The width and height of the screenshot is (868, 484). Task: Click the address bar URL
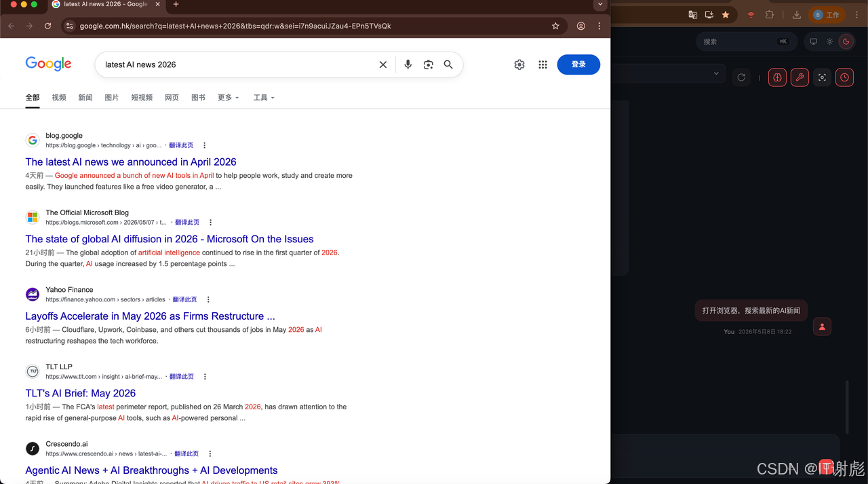pos(235,26)
